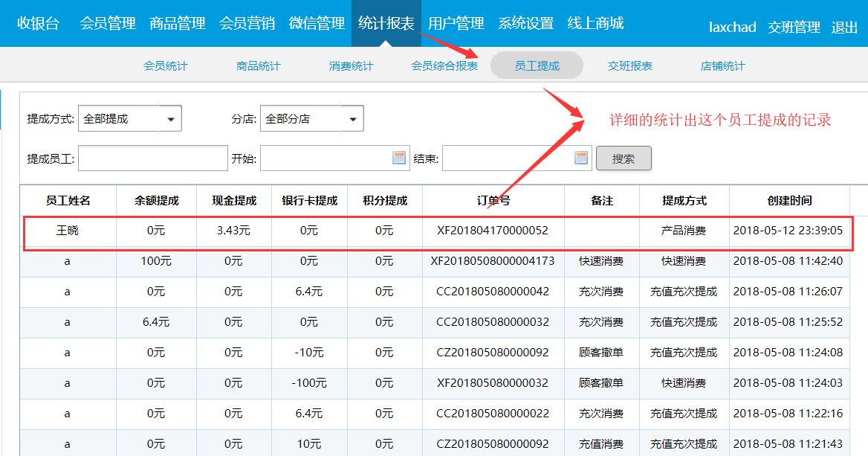The width and height of the screenshot is (868, 456).
Task: Click the 提成员工 input field
Action: (152, 158)
